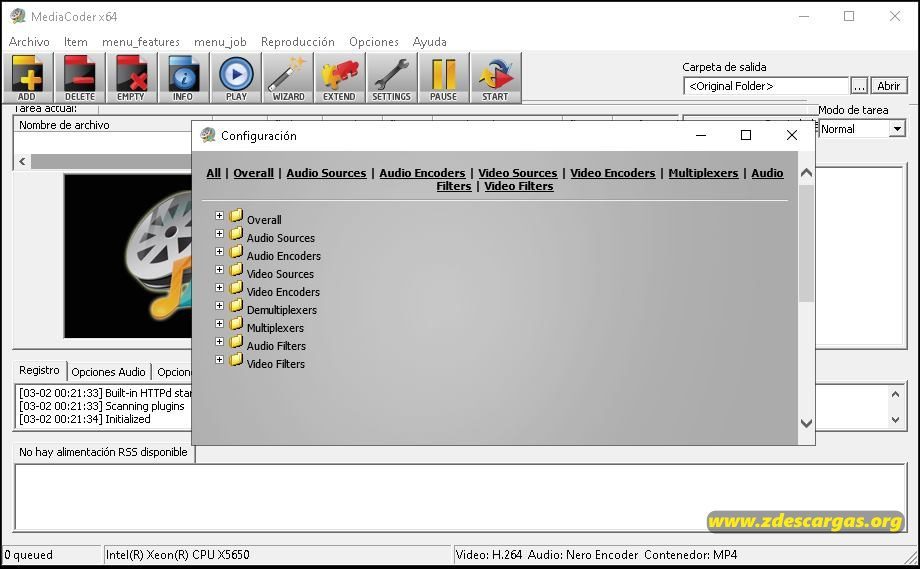Follow the Audio Sources header link

tap(326, 173)
